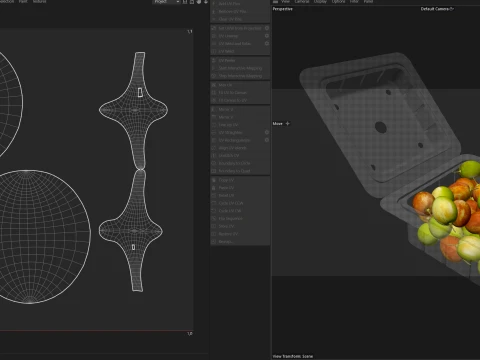This screenshot has width=480, height=360.
Task: Click the Start Interactive Mapping command
Action: [240, 68]
